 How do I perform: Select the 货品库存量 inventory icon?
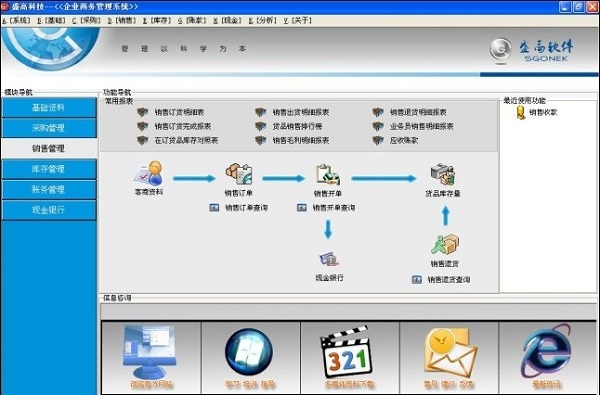[443, 175]
